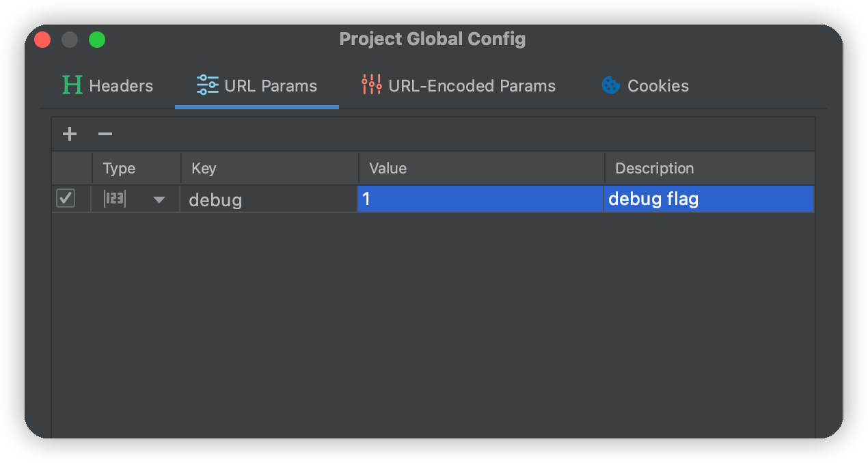Click the green Headers H icon

[x=72, y=85]
